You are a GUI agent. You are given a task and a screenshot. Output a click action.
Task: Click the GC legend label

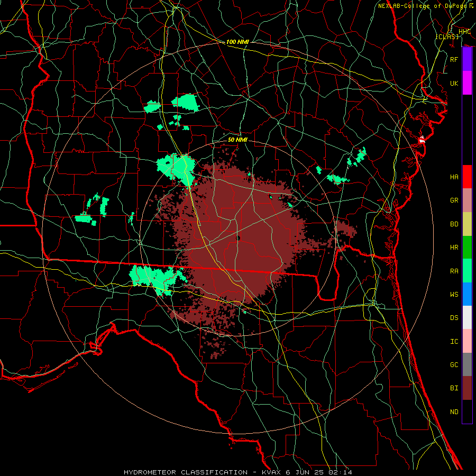pos(454,364)
